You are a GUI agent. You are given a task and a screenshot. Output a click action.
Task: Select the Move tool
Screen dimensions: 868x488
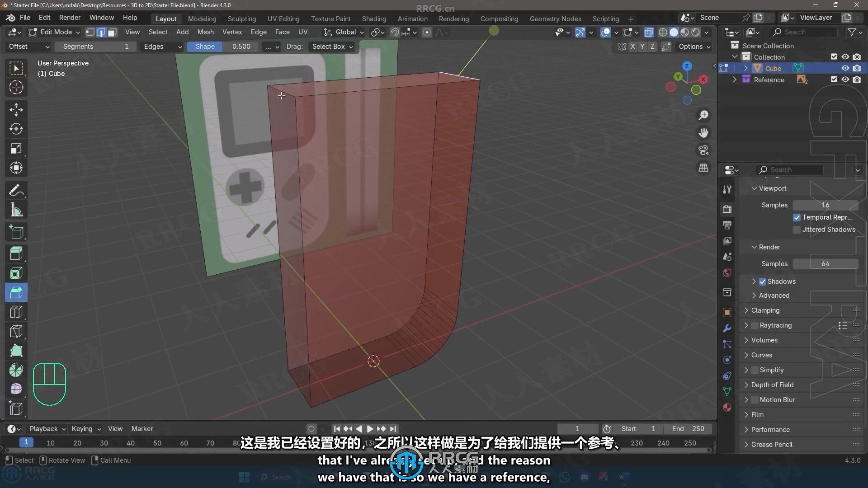(16, 109)
